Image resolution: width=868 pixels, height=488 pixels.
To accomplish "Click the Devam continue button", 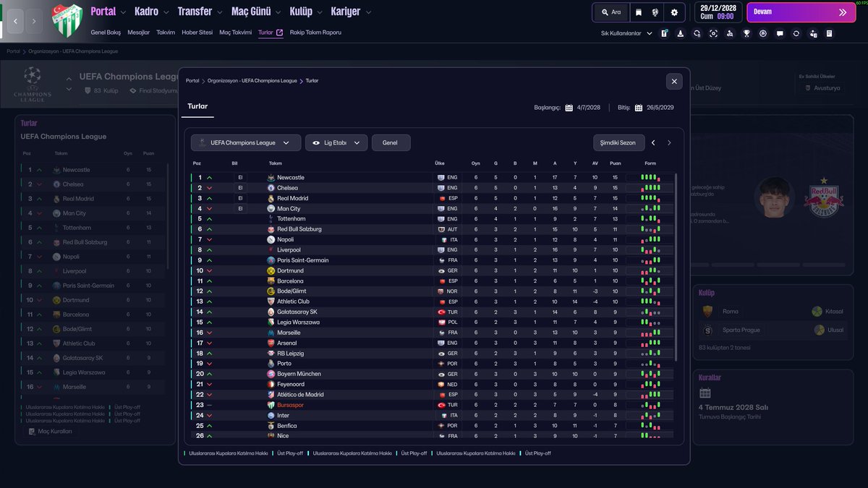I will 801,12.
